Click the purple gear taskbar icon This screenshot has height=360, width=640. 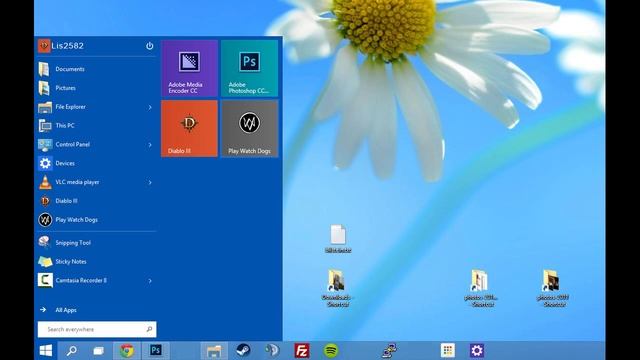click(477, 351)
